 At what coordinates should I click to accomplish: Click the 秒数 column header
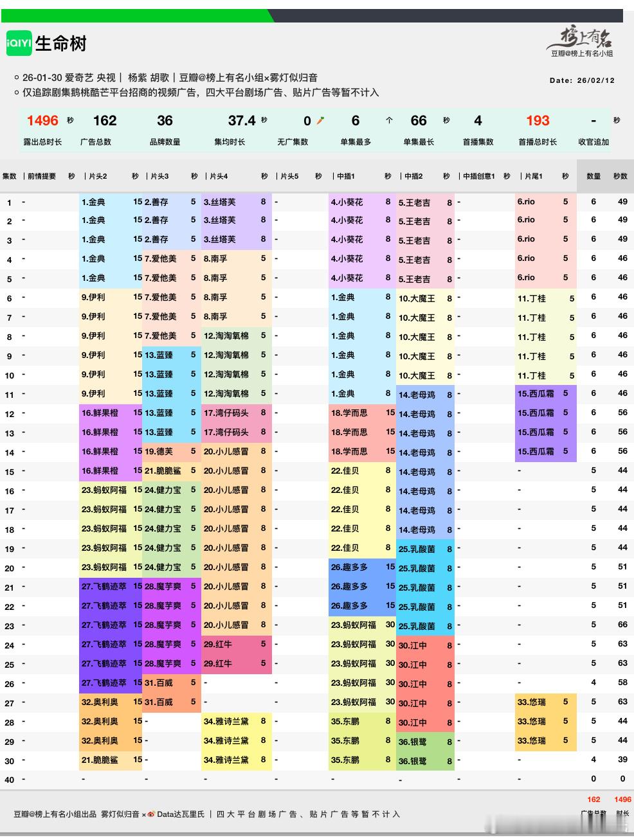[x=620, y=176]
